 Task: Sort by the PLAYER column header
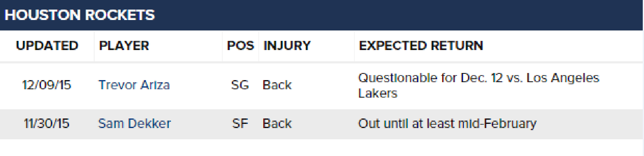(124, 45)
